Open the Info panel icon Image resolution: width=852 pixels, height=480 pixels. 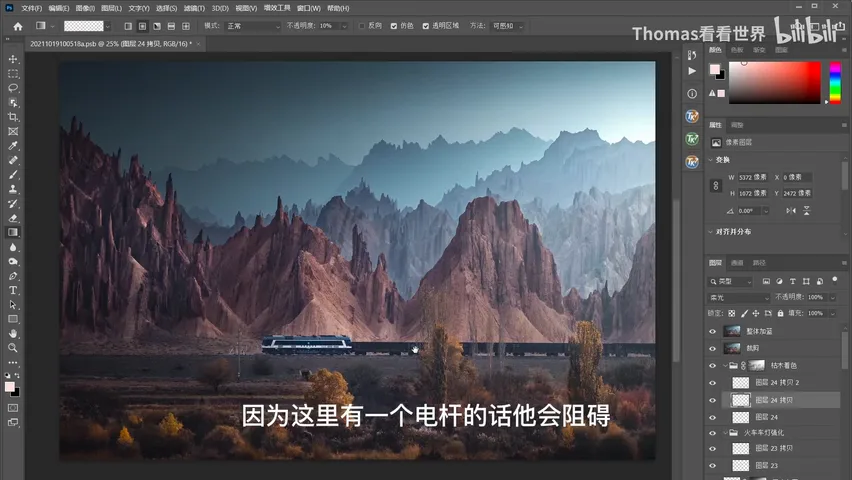pos(692,93)
